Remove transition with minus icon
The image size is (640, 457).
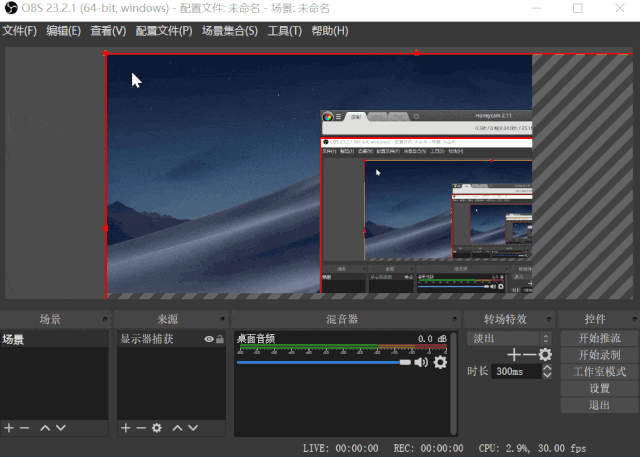click(529, 355)
